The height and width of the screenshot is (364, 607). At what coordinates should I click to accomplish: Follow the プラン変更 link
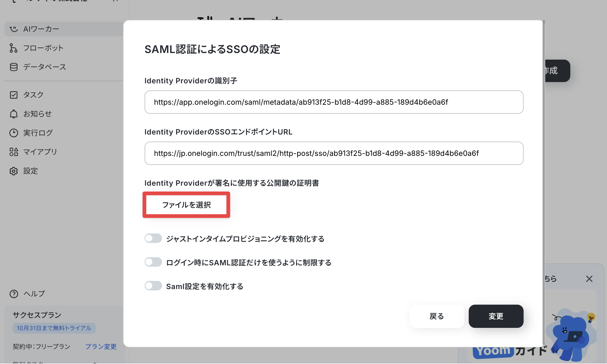101,347
